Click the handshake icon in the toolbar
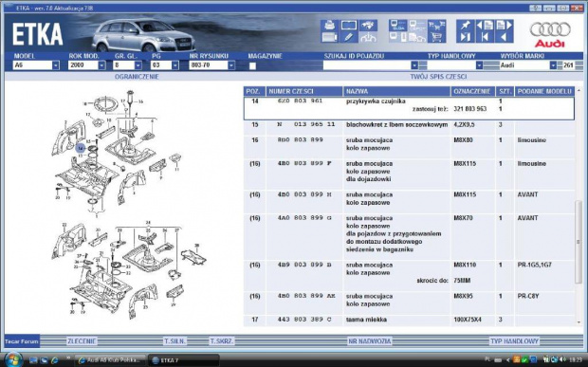 click(x=368, y=25)
